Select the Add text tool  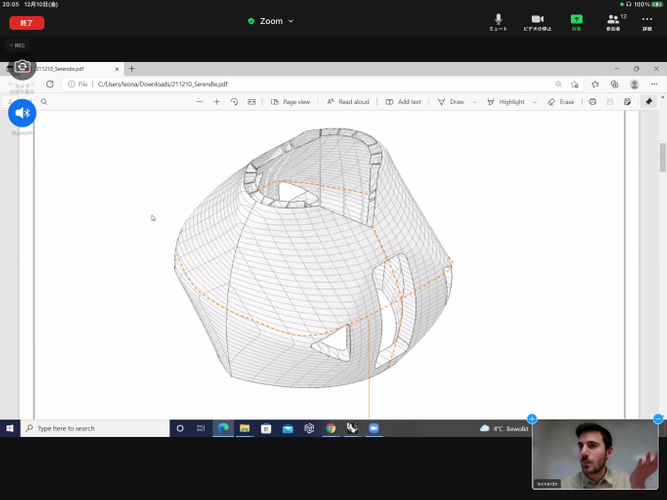(x=403, y=102)
